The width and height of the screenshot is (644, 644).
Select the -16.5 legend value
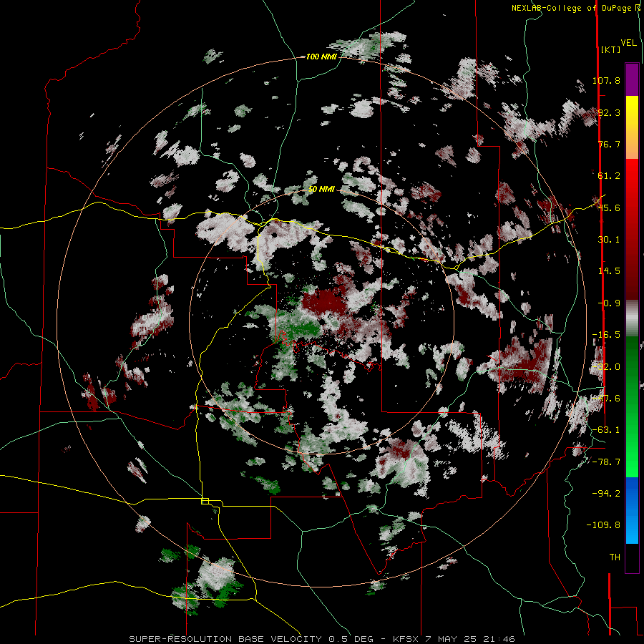pyautogui.click(x=606, y=335)
